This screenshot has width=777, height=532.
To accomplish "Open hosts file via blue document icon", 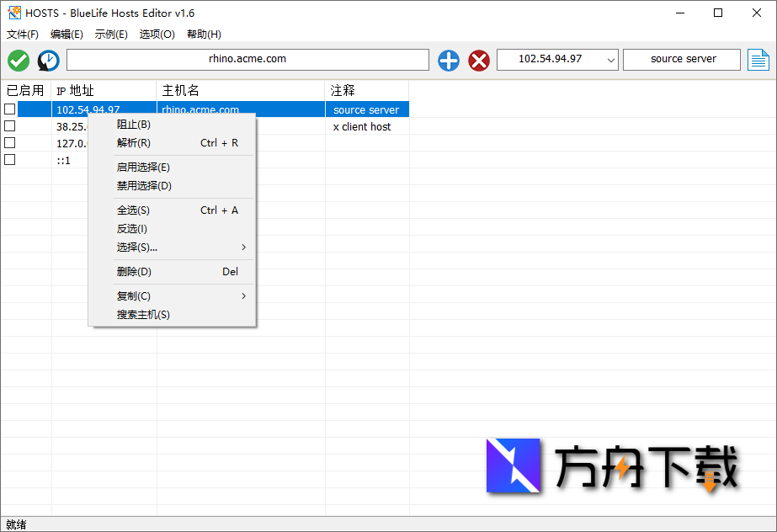I will [x=758, y=59].
